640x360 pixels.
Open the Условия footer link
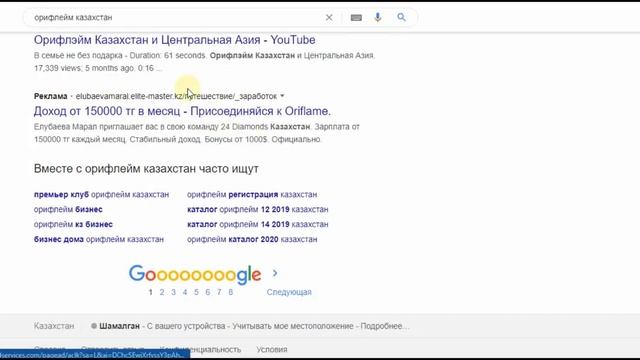(272, 350)
